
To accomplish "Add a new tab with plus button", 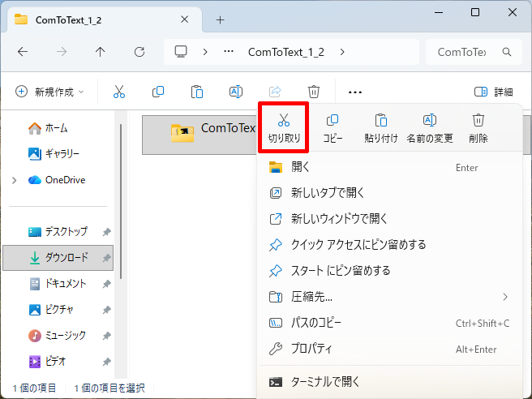I will [220, 19].
